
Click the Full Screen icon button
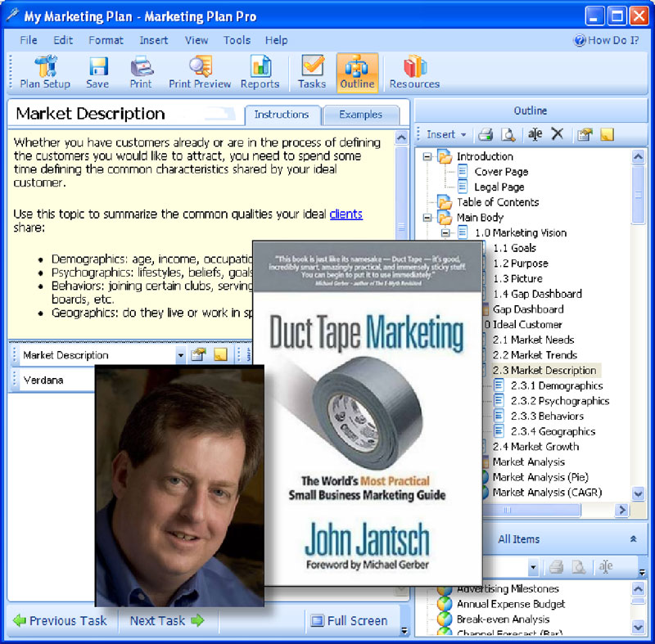350,620
